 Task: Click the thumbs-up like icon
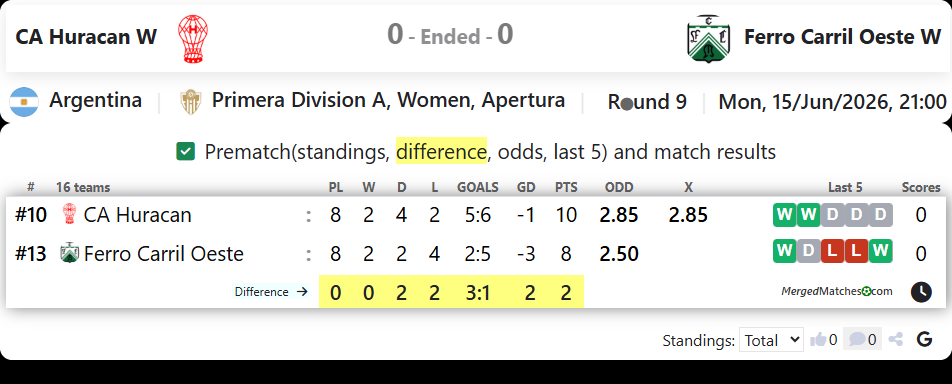(818, 340)
